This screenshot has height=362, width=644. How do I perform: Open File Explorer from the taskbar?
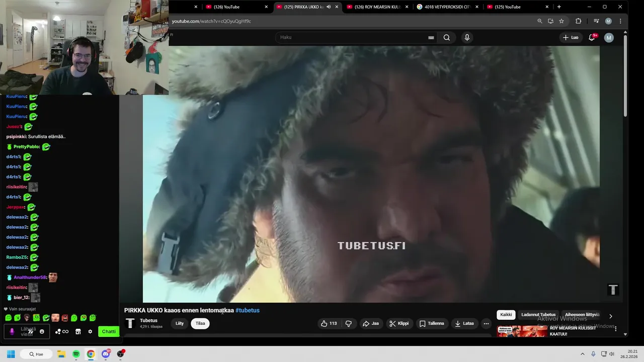click(61, 354)
